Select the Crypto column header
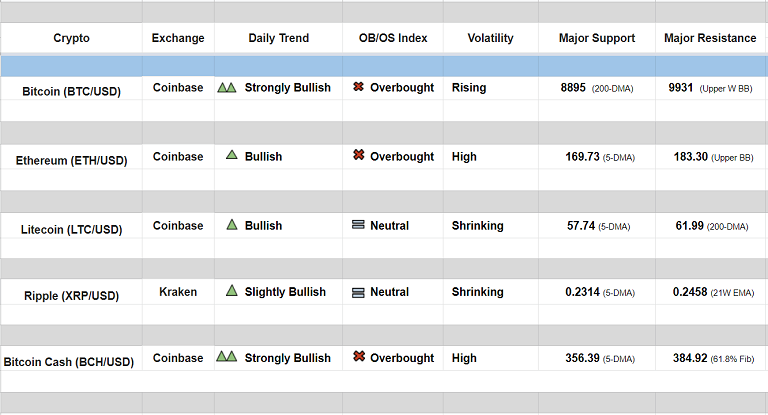The width and height of the screenshot is (768, 415). click(71, 39)
